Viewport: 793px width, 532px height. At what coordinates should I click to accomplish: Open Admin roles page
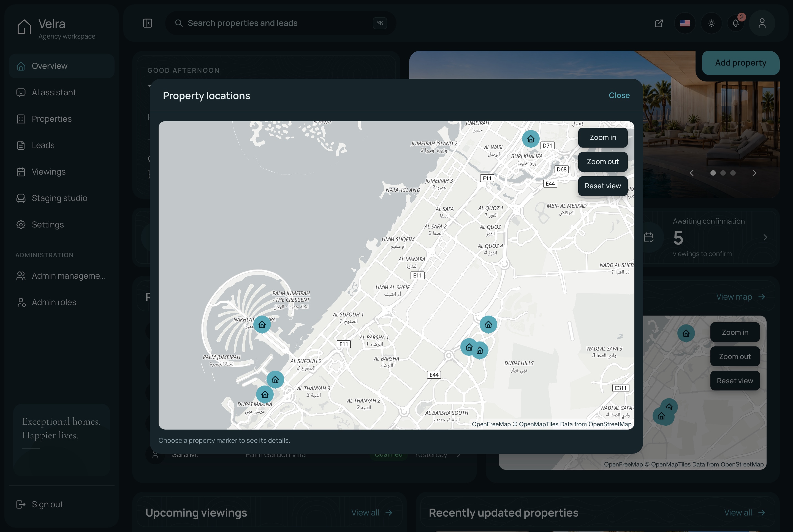pos(62,302)
